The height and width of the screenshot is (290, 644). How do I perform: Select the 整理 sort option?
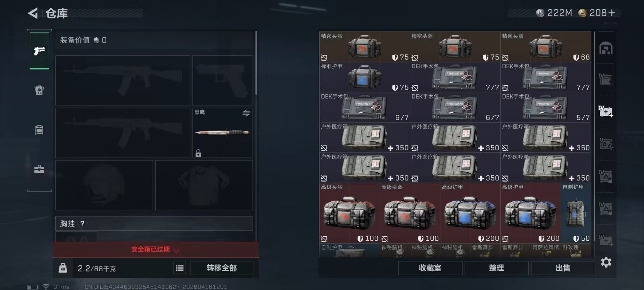tap(496, 268)
